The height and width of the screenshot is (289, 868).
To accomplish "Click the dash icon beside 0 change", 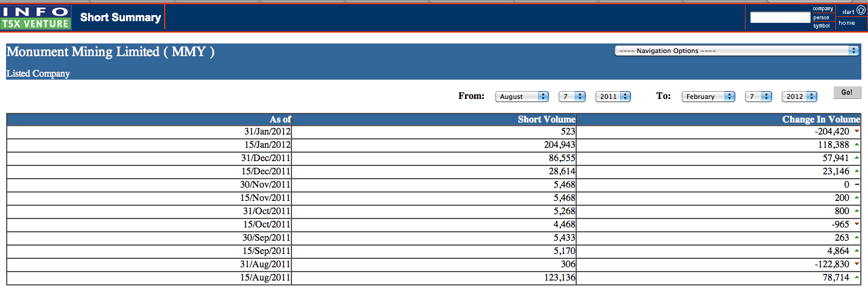I will [857, 185].
